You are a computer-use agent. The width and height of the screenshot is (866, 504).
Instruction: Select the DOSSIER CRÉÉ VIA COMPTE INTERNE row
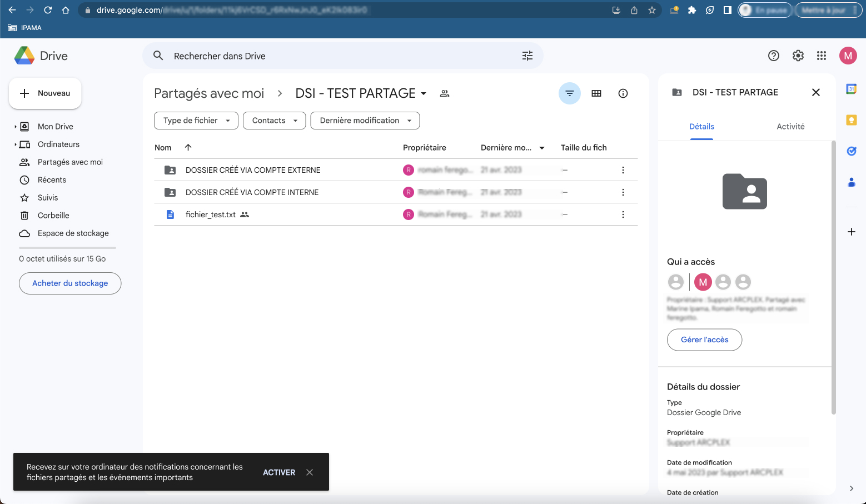[396, 192]
